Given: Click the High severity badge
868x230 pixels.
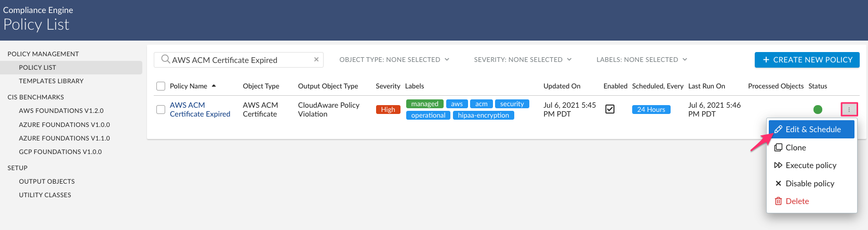Looking at the screenshot, I should 388,109.
